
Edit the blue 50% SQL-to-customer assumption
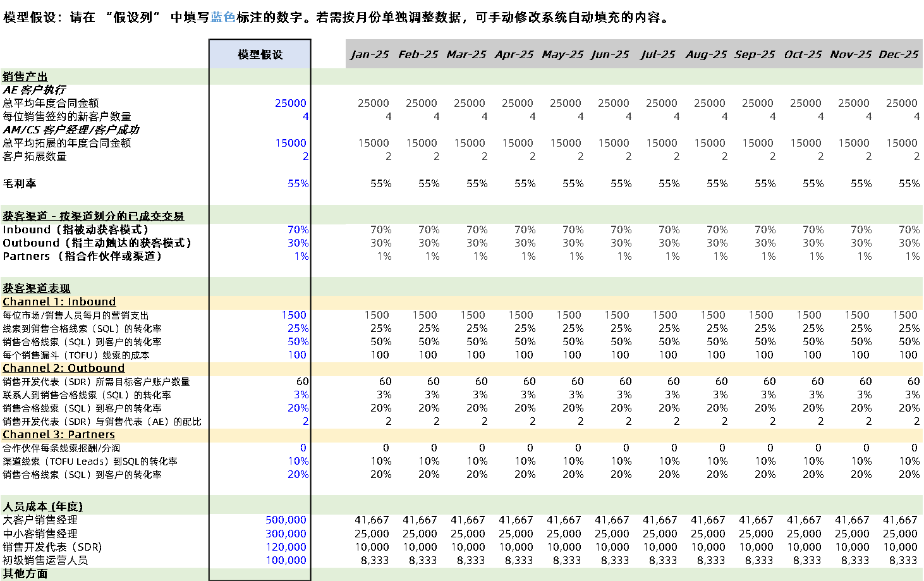[298, 341]
